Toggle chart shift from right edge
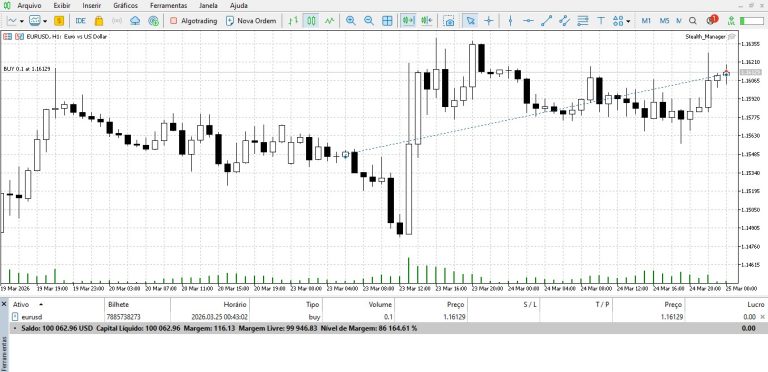Viewport: 768px width, 372px height. tap(427, 21)
